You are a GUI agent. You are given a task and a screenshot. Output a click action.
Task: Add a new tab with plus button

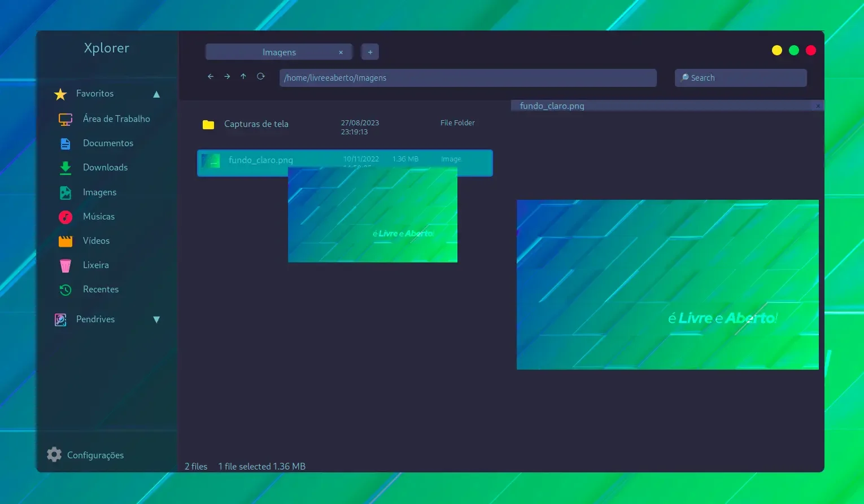(370, 52)
